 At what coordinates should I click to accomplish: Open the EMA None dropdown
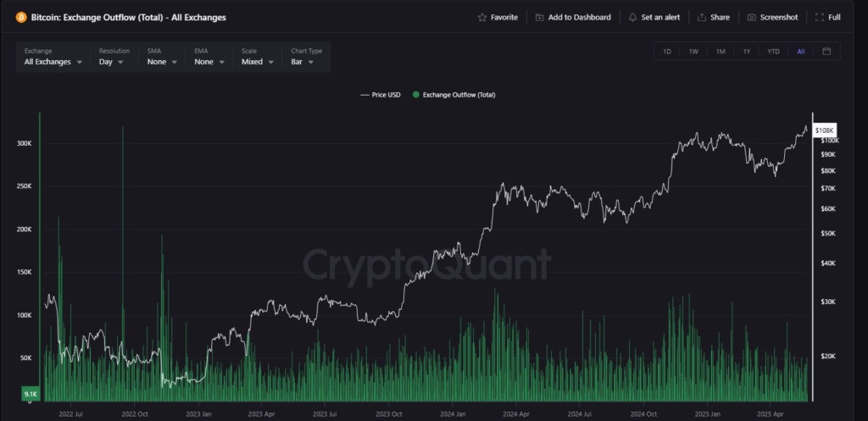[x=209, y=57]
